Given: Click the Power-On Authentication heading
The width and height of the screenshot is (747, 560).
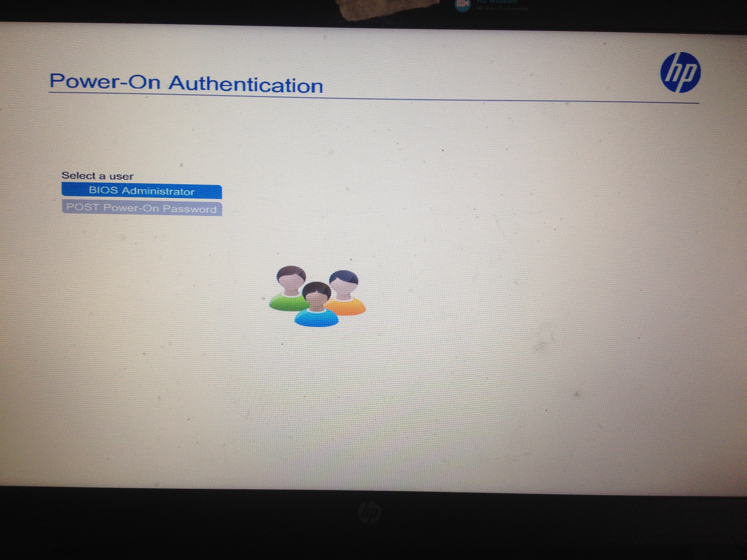Looking at the screenshot, I should coord(186,83).
